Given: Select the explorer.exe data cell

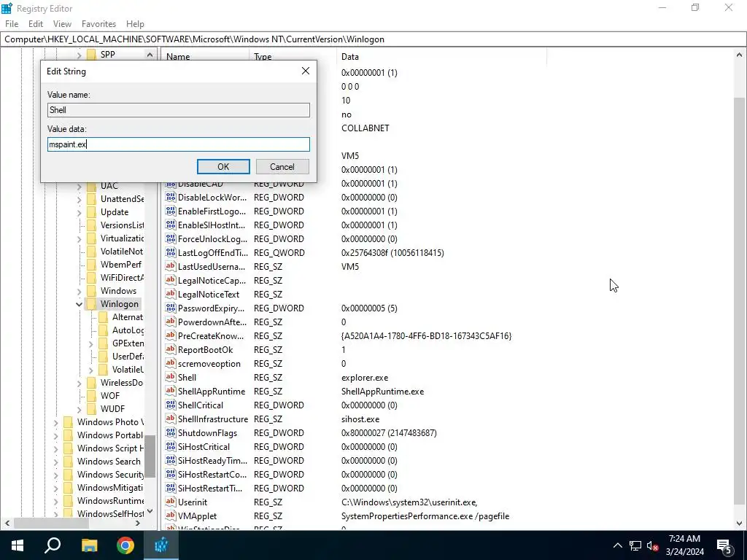Looking at the screenshot, I should (365, 378).
